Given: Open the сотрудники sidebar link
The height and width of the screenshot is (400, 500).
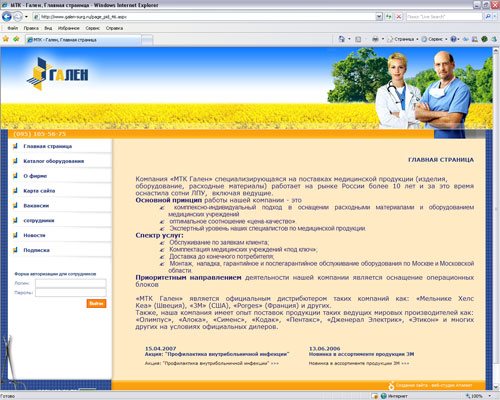Looking at the screenshot, I should point(39,220).
